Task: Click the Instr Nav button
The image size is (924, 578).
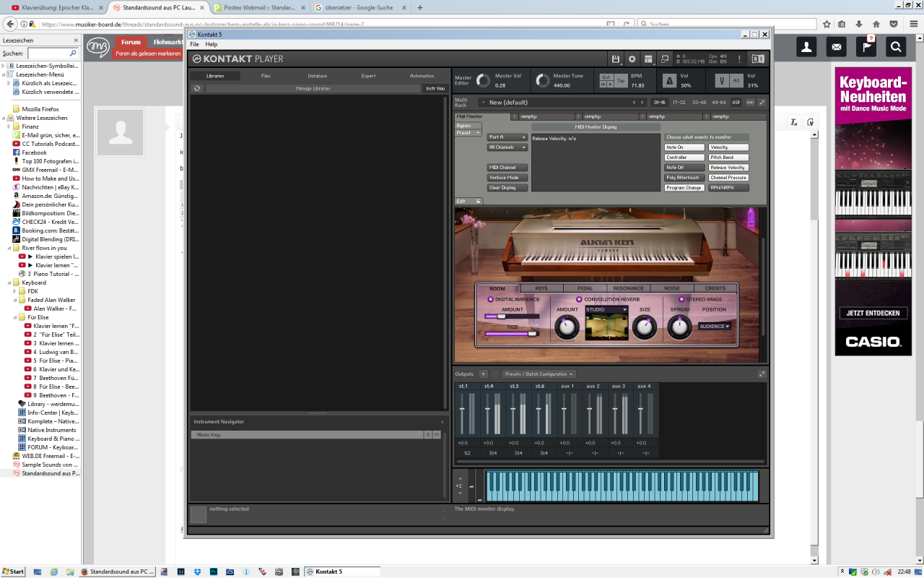Action: pos(435,88)
